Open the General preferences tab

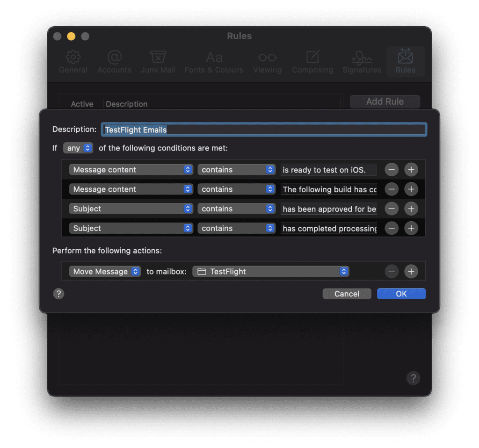(x=73, y=62)
